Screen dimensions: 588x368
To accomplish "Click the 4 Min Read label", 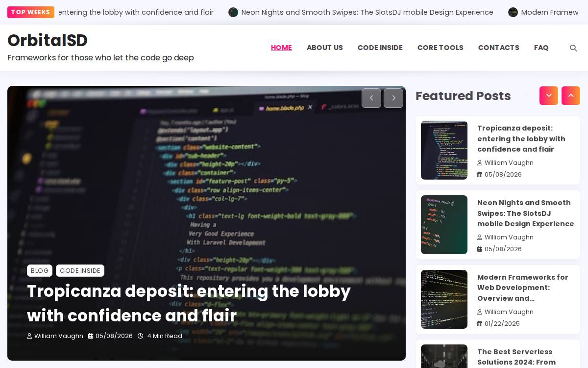I will point(165,336).
